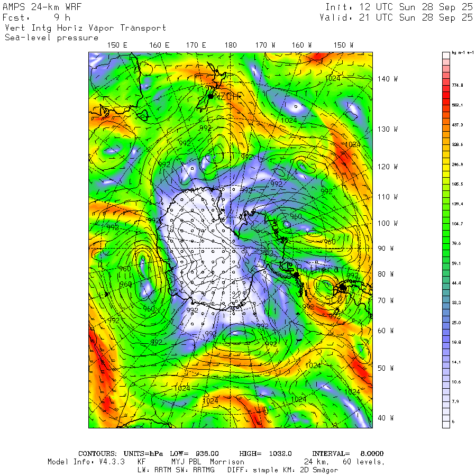Image resolution: width=476 pixels, height=476 pixels.
Task: Select the "Init: 12 UTC Sun 28 Sep 25" line
Action: coord(399,7)
